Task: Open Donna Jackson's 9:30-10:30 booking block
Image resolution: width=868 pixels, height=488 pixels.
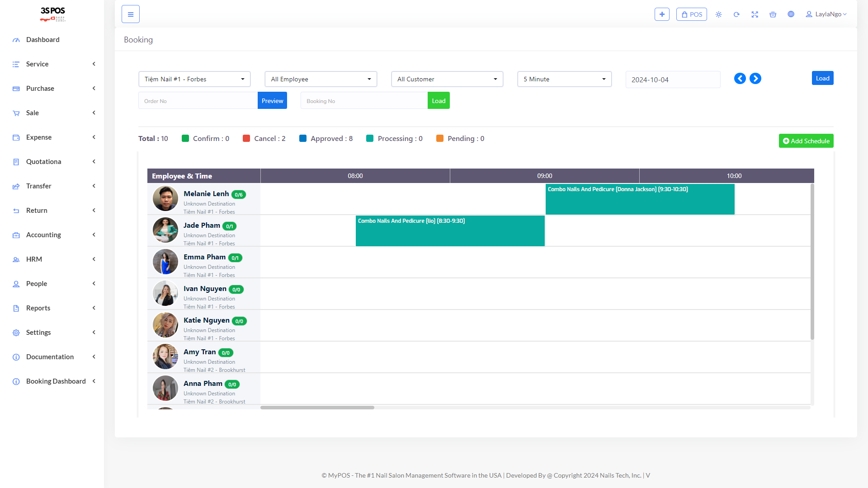Action: [x=640, y=199]
